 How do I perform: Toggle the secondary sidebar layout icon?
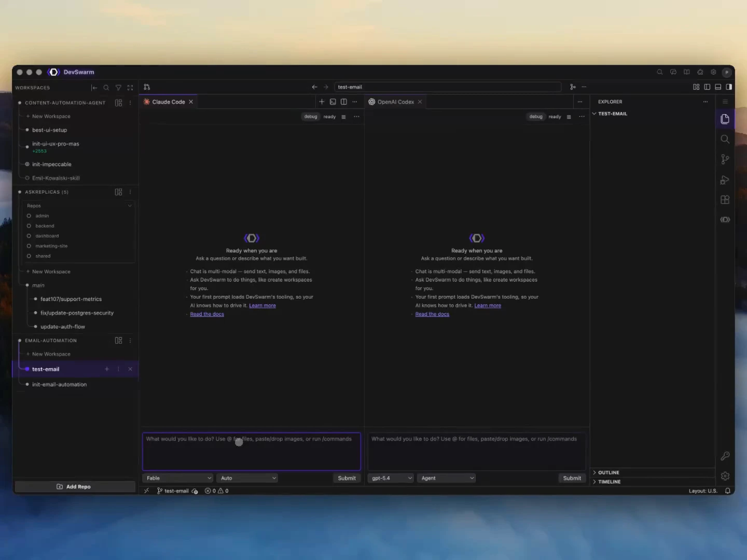click(x=729, y=87)
